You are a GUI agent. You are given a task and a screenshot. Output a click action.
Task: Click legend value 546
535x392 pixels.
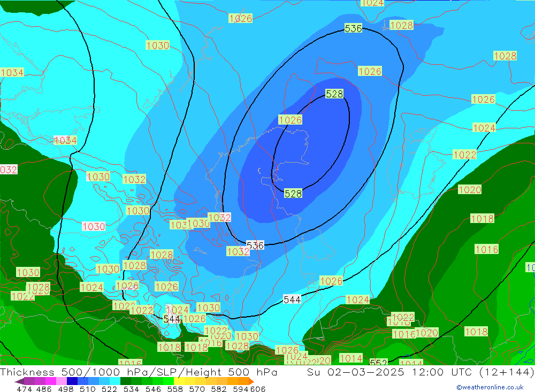tap(153, 389)
